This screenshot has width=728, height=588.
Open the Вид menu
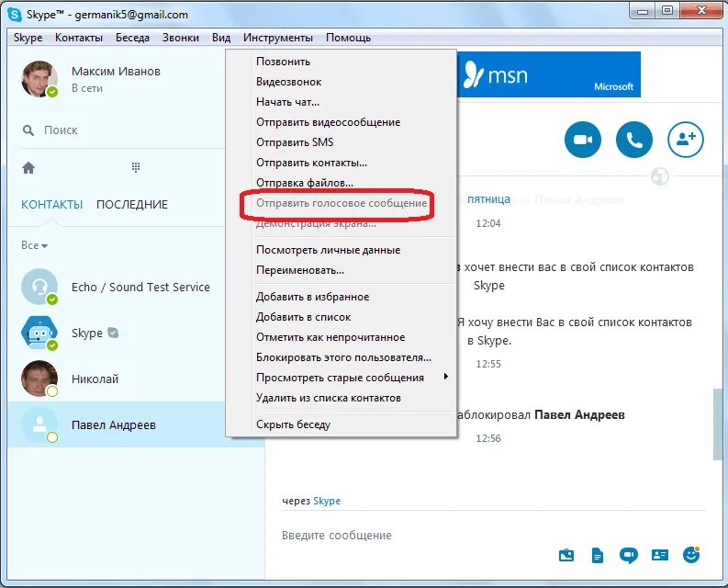[221, 38]
